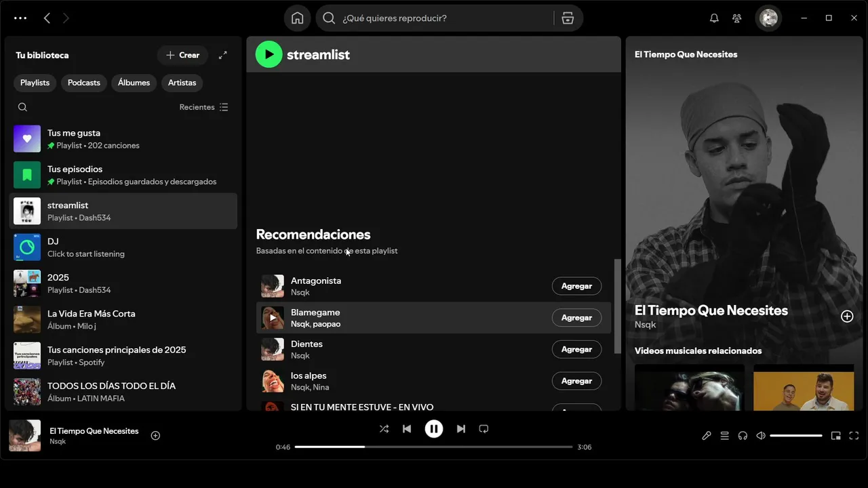Seek within the song progress bar
The image size is (868, 488).
click(x=434, y=447)
